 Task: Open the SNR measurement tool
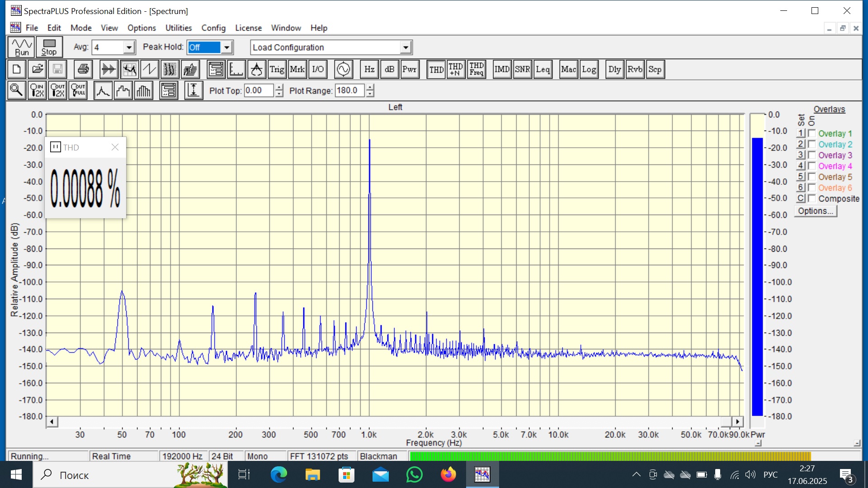click(x=522, y=70)
